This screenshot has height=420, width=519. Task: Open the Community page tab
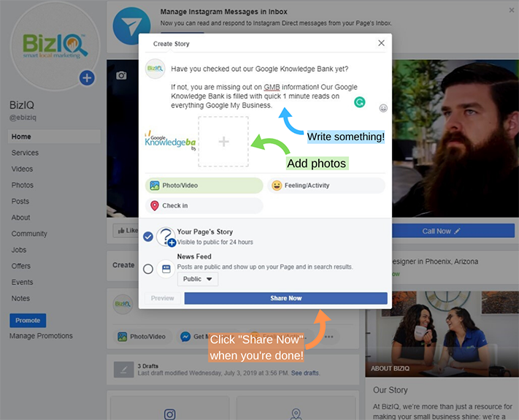point(29,234)
